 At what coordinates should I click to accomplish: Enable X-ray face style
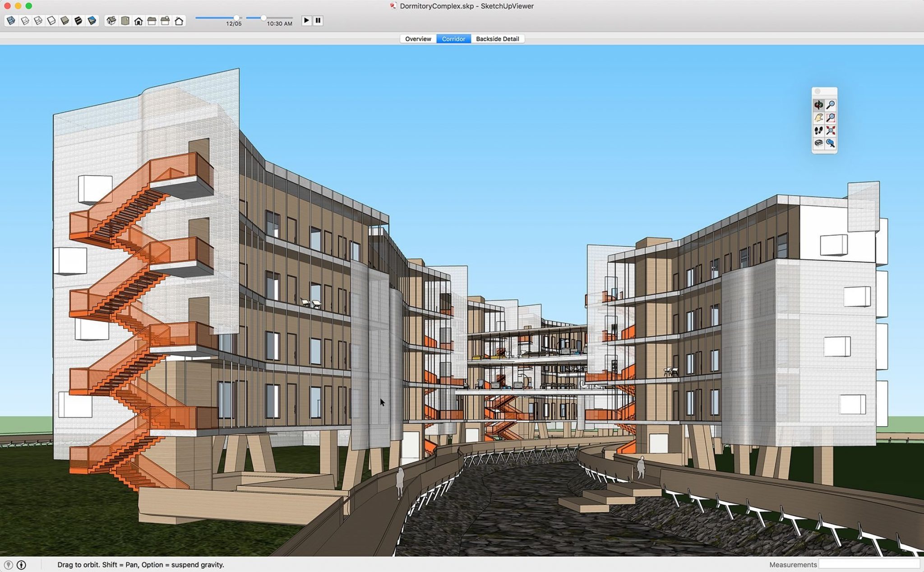click(11, 20)
